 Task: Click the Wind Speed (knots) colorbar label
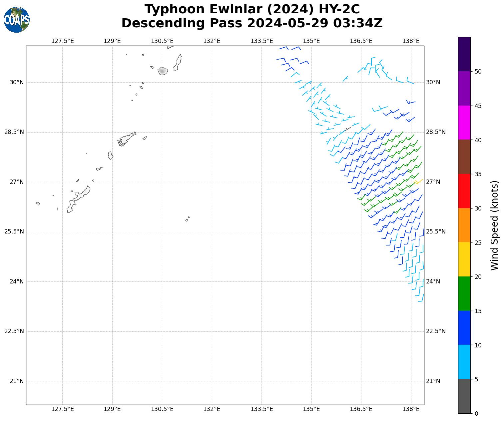tap(495, 225)
